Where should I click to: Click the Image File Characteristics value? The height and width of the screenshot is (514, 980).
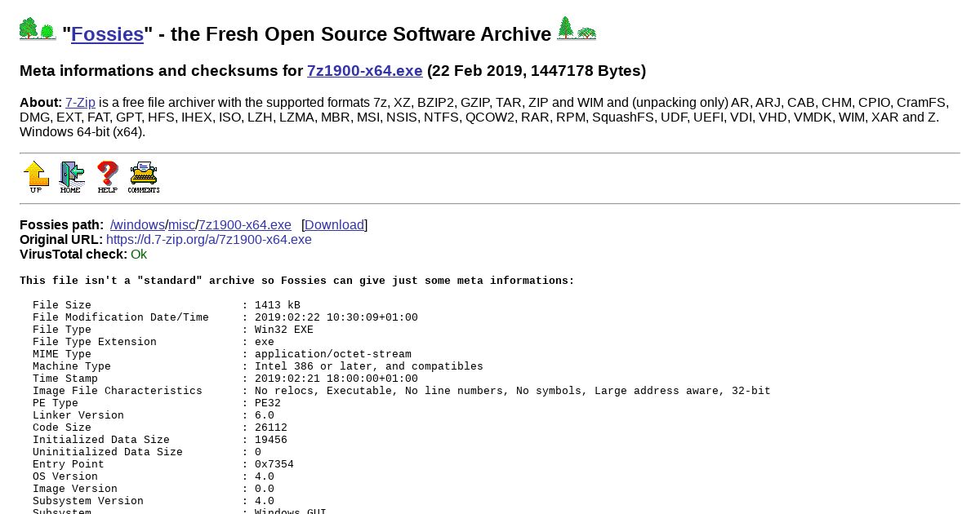(x=513, y=391)
